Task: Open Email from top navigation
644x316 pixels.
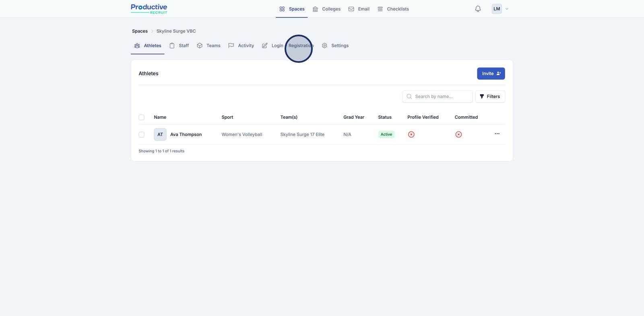Action: click(x=359, y=9)
